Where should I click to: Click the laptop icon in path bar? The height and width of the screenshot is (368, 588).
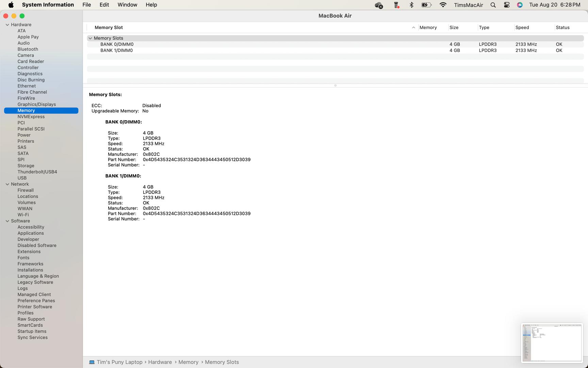pos(92,362)
